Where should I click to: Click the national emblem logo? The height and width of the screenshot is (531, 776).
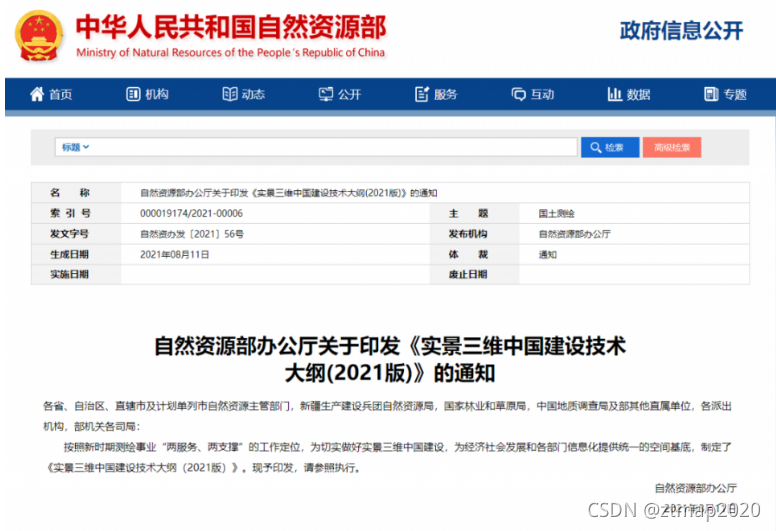click(39, 36)
